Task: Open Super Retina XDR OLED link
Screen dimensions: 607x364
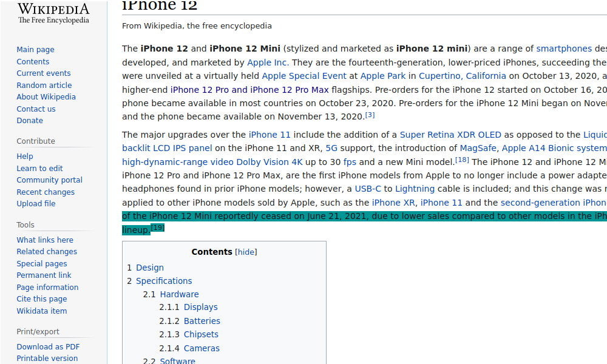Action: (450, 135)
